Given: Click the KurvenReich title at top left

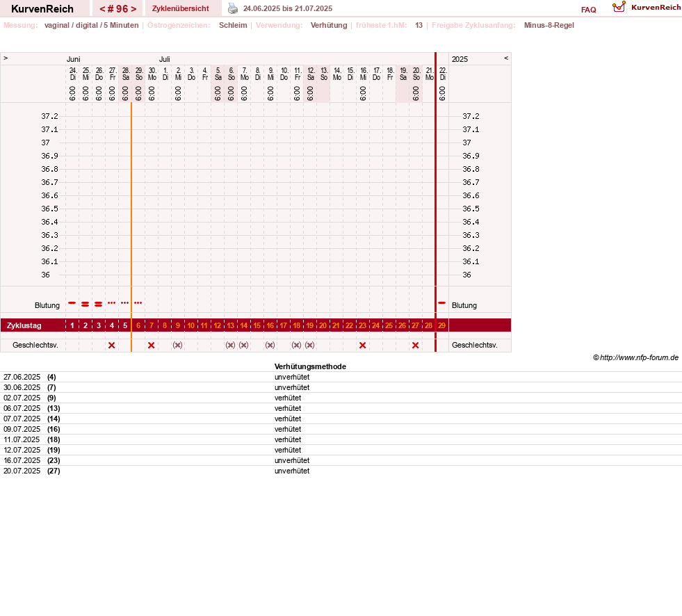Looking at the screenshot, I should point(42,9).
